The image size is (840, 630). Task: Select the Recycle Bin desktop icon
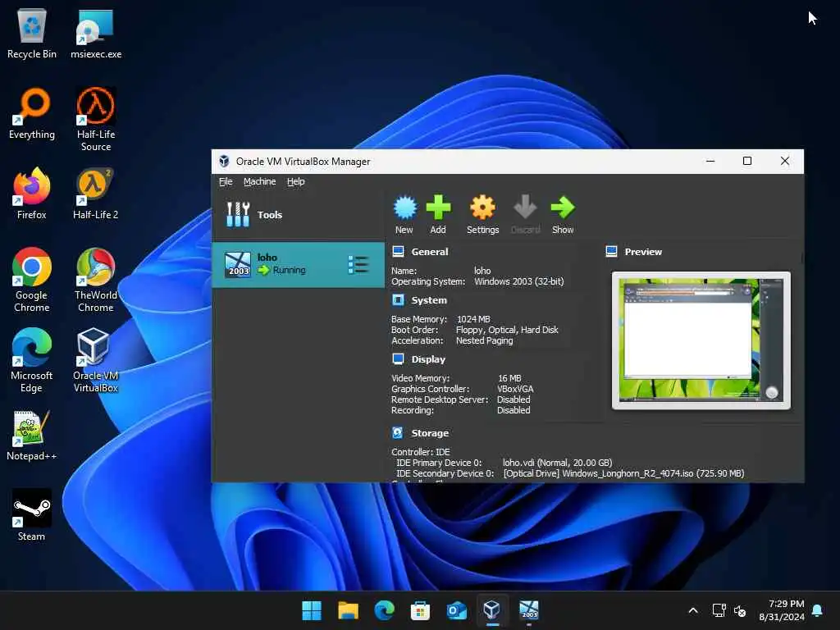point(32,34)
